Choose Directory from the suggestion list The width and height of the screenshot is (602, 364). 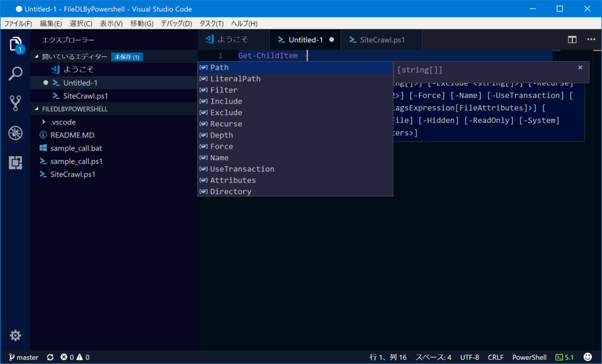(x=295, y=191)
